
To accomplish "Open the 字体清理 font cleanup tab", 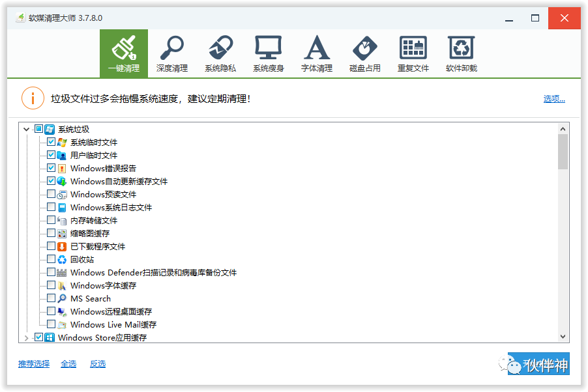I will (x=317, y=53).
